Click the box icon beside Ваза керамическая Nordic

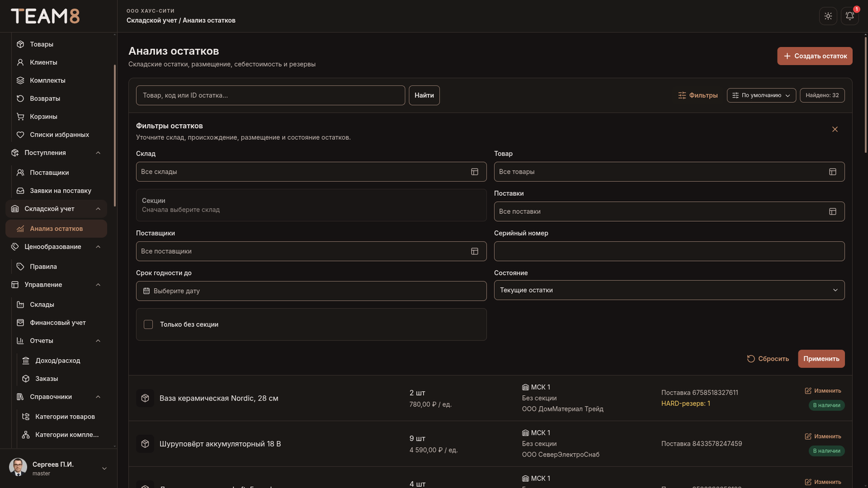click(x=145, y=398)
